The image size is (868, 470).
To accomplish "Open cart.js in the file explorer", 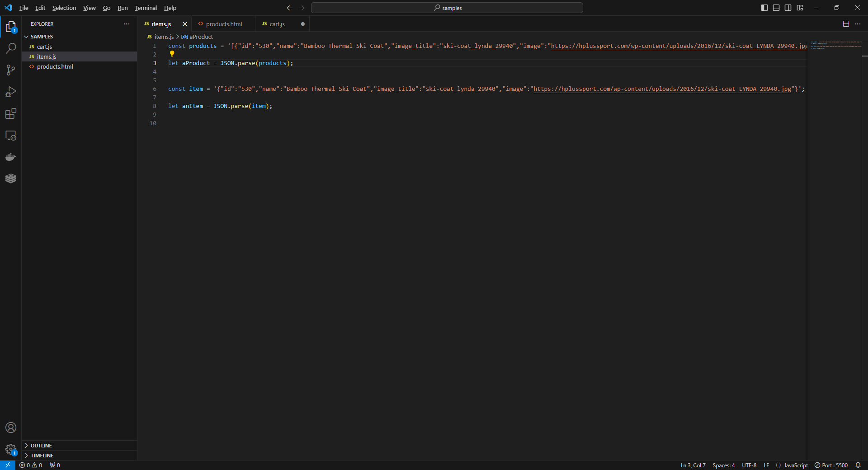I will click(79, 47).
